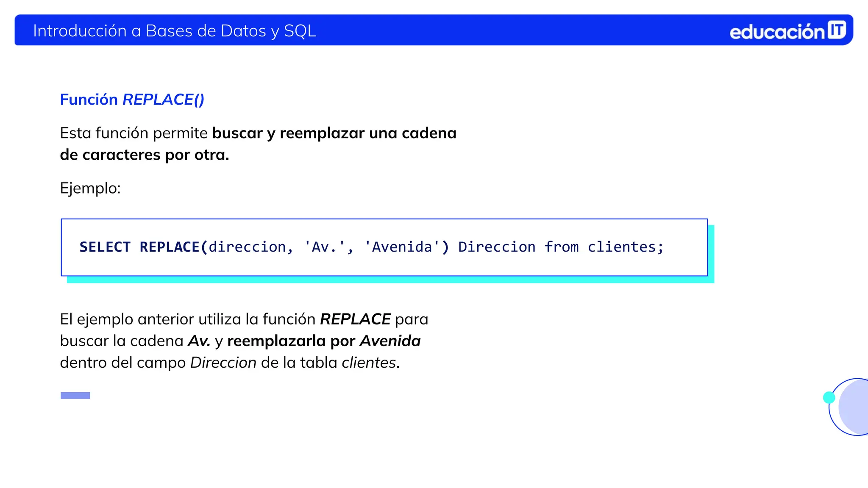868x488 pixels.
Task: Click the SELECT keyword in the code box
Action: (105, 247)
